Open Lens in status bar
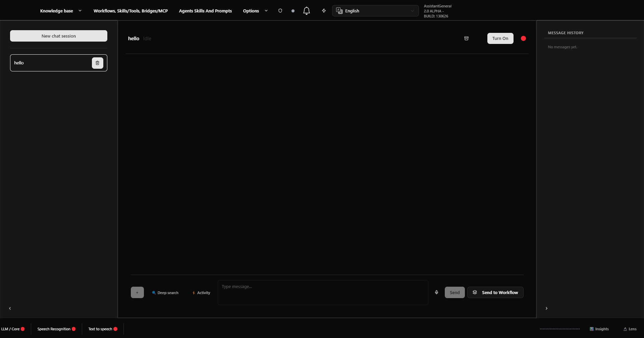Image resolution: width=644 pixels, height=338 pixels. [630, 329]
